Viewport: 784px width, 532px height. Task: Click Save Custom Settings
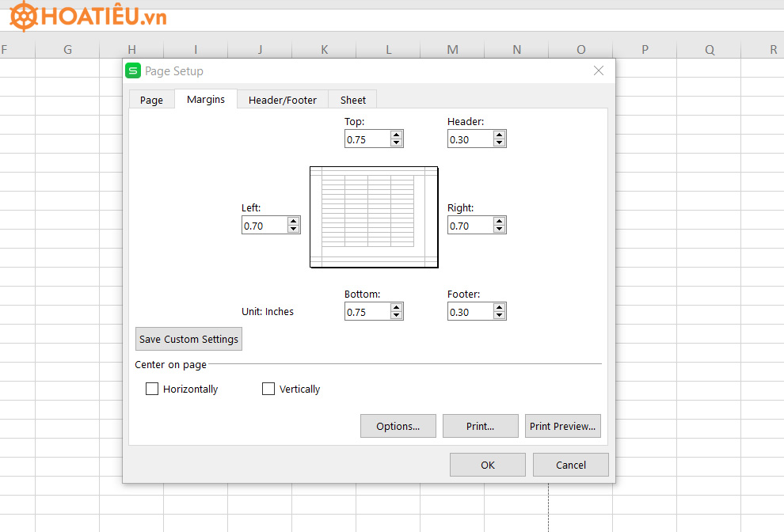pyautogui.click(x=188, y=339)
